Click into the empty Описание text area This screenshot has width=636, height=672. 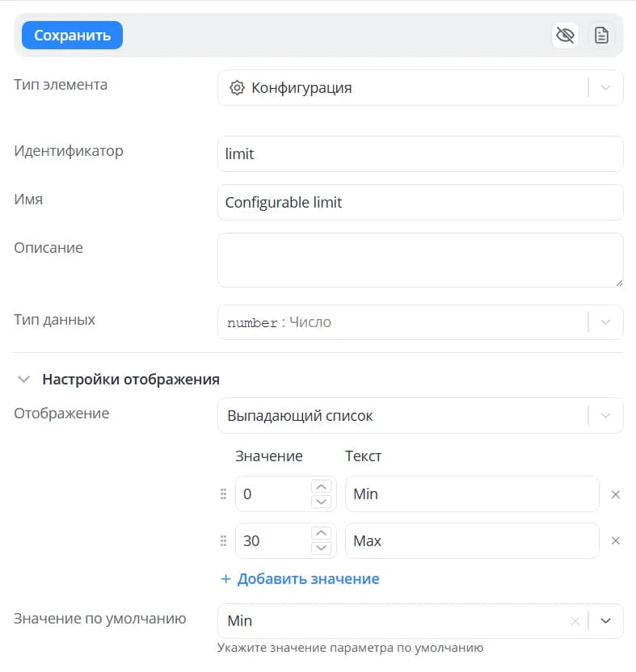click(420, 260)
